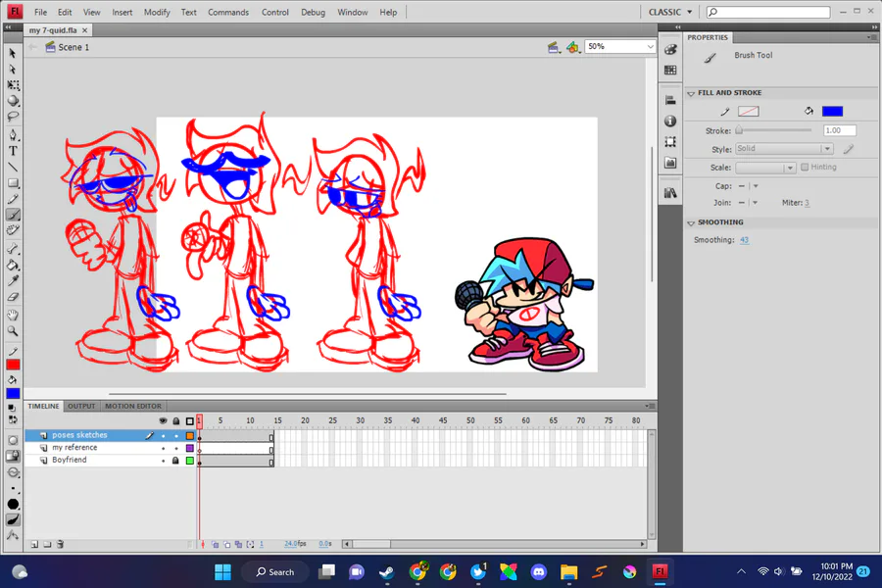Open the Color panel palette icon
The image size is (882, 588).
click(x=670, y=49)
